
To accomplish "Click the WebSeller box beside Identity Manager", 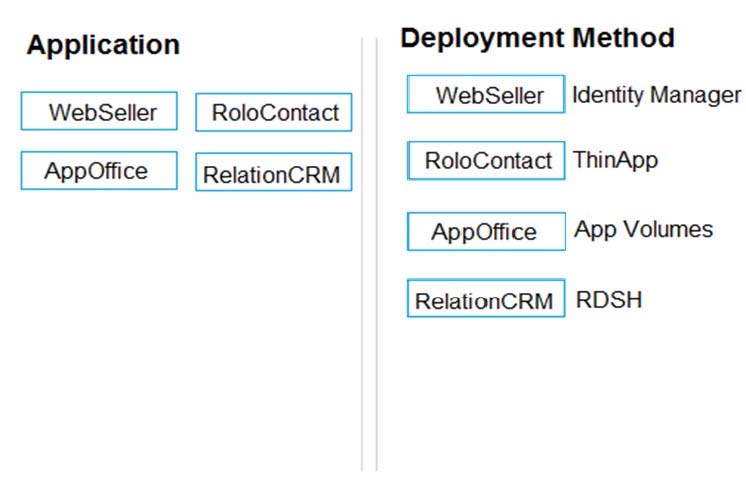I will [x=486, y=95].
